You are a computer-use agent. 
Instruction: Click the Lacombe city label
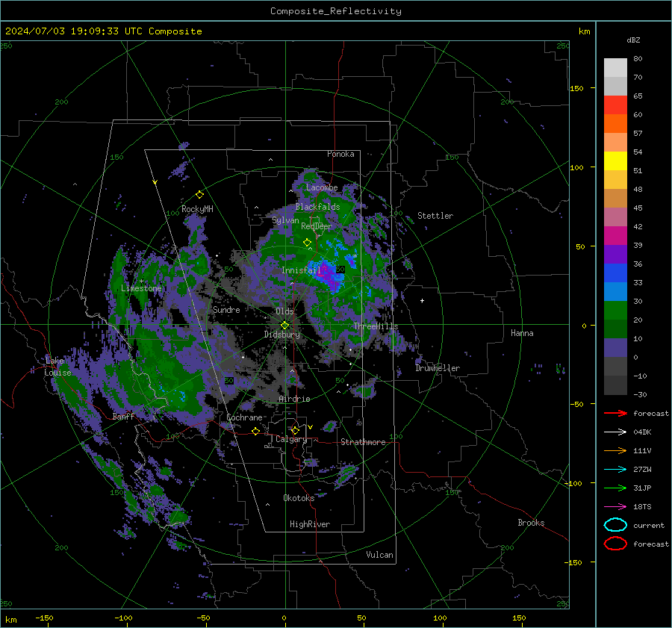(322, 187)
